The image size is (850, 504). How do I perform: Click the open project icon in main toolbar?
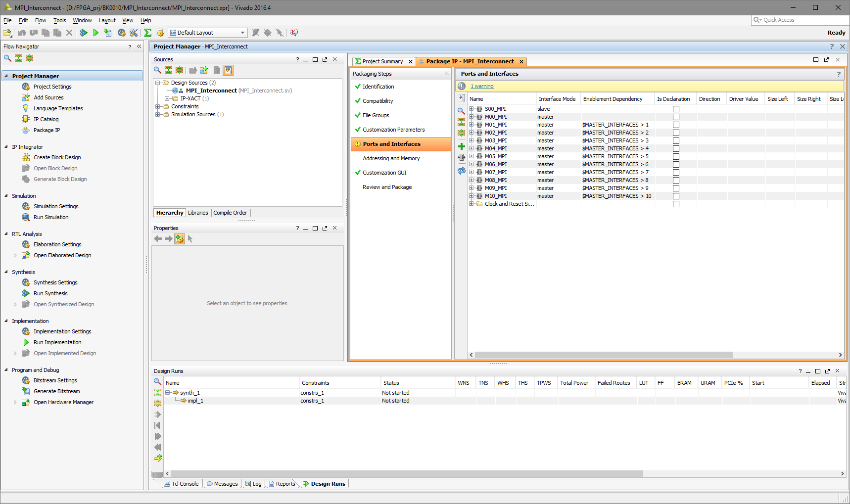click(x=7, y=33)
